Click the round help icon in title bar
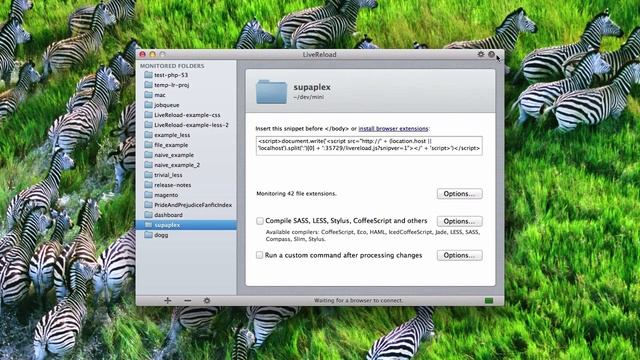Screen dimensions: 640x360 pos(491,54)
